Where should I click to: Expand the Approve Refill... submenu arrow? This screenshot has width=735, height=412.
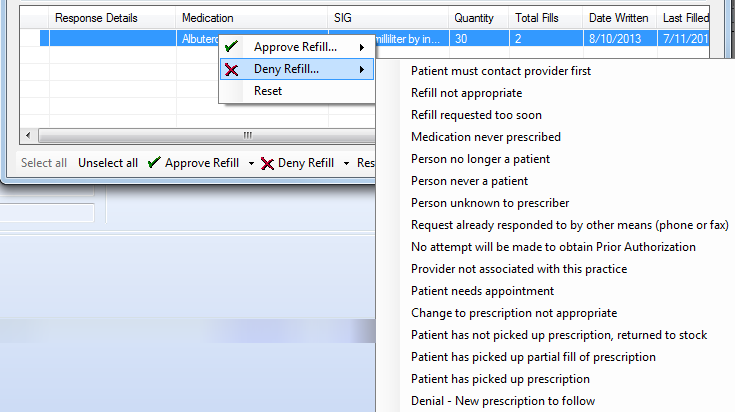click(362, 47)
